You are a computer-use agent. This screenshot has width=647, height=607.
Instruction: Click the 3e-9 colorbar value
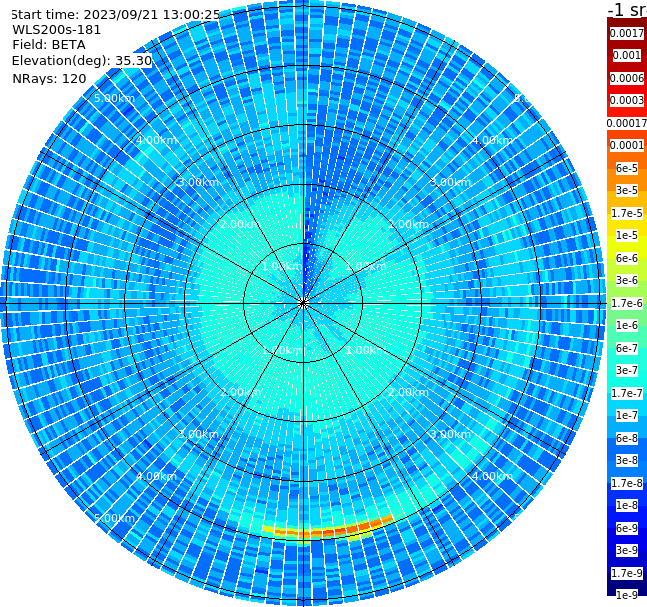627,550
